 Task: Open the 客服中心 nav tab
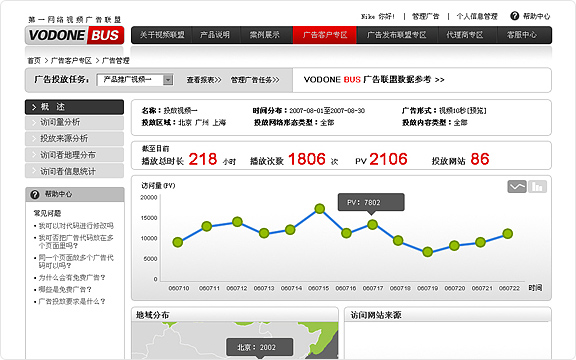point(522,35)
